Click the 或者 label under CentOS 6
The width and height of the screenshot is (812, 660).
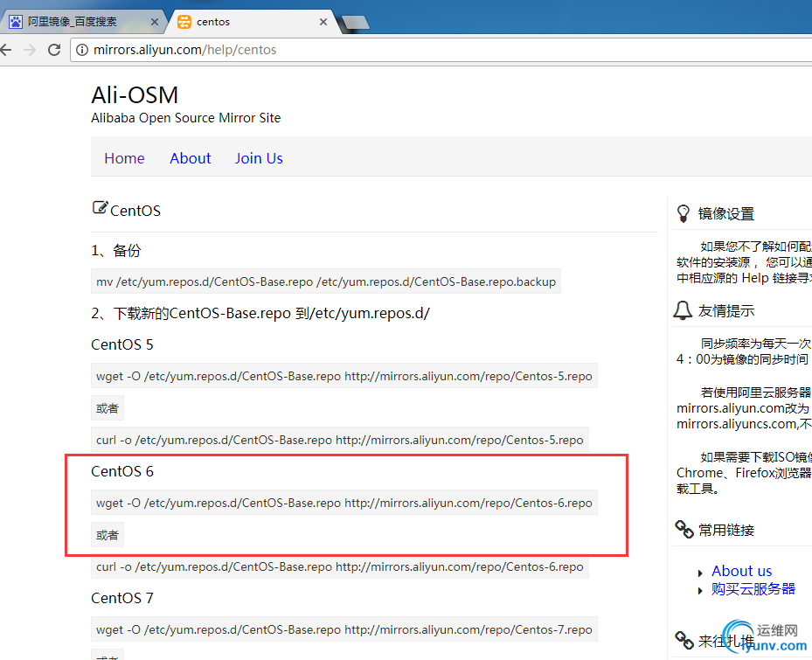coord(108,535)
